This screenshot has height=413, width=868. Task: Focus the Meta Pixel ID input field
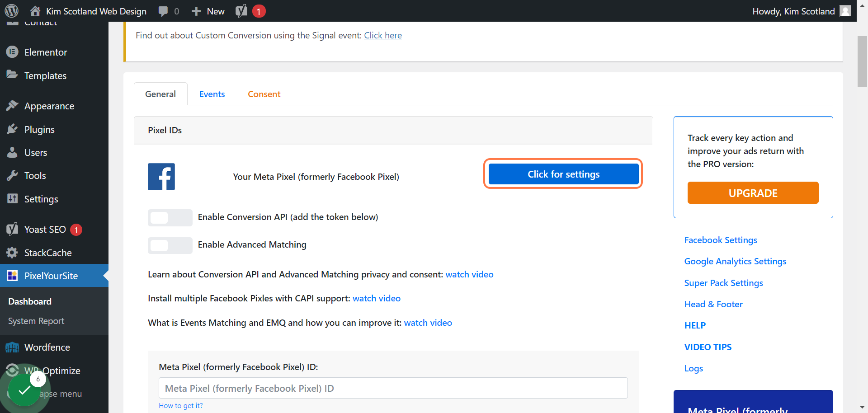[x=393, y=388]
